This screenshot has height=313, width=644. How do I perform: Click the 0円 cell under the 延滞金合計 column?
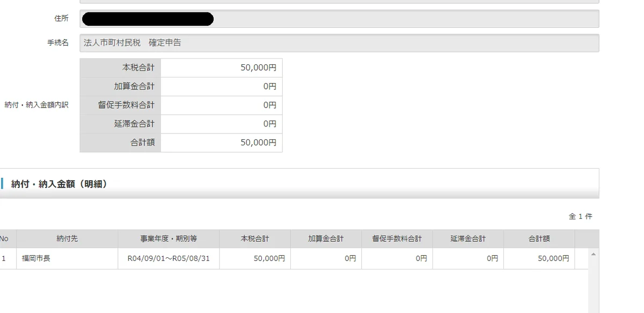pos(468,258)
